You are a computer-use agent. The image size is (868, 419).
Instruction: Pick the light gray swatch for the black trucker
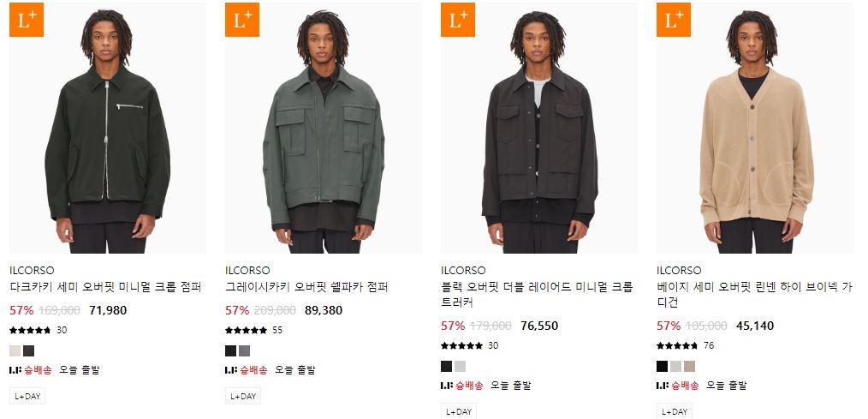(x=460, y=367)
